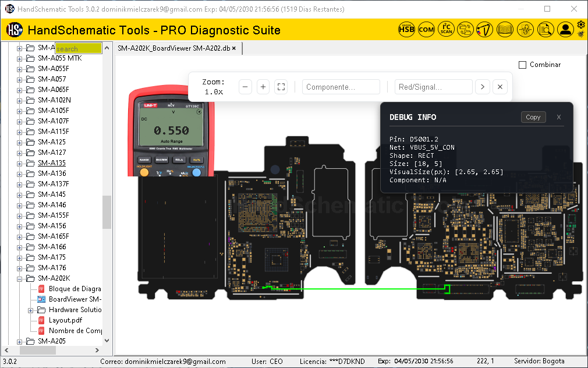
Task: Open the HSB Editor tool
Action: pyautogui.click(x=406, y=29)
